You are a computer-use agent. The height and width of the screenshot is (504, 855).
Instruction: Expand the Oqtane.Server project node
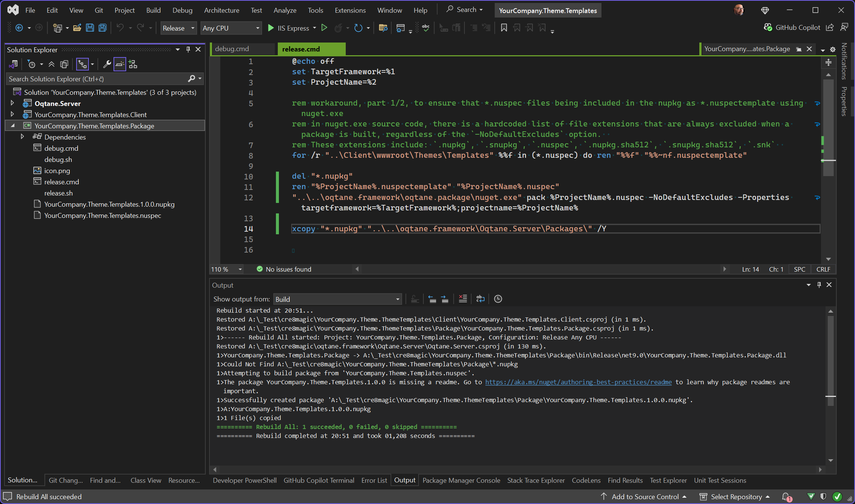[x=12, y=103]
